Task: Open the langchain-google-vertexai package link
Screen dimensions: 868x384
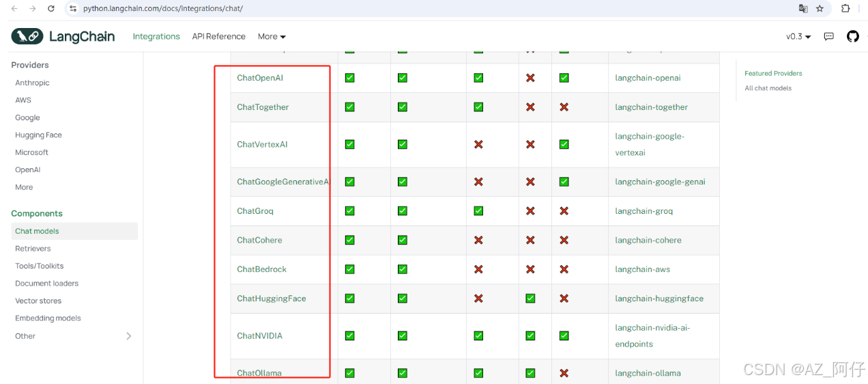Action: tap(650, 145)
